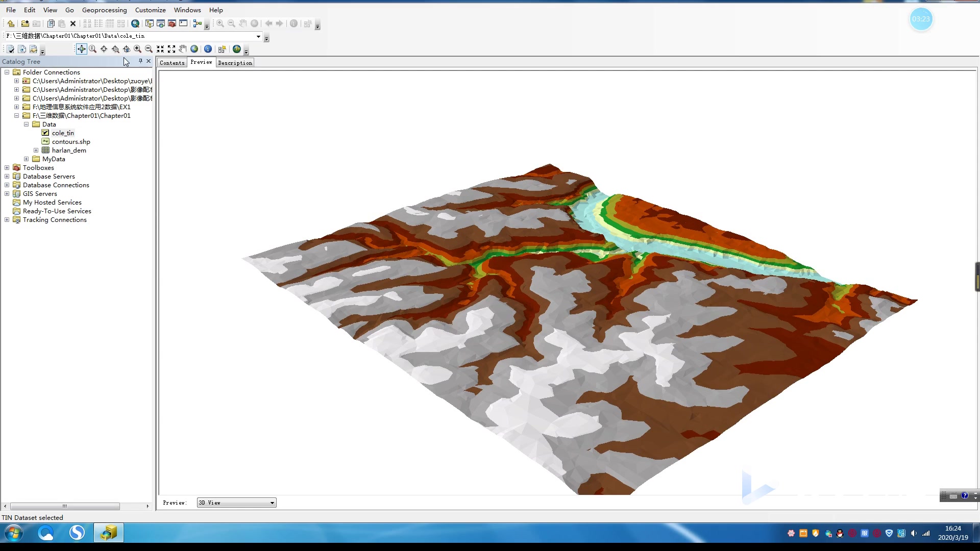
Task: Launch ModelBuilder from toolbar
Action: [x=197, y=23]
